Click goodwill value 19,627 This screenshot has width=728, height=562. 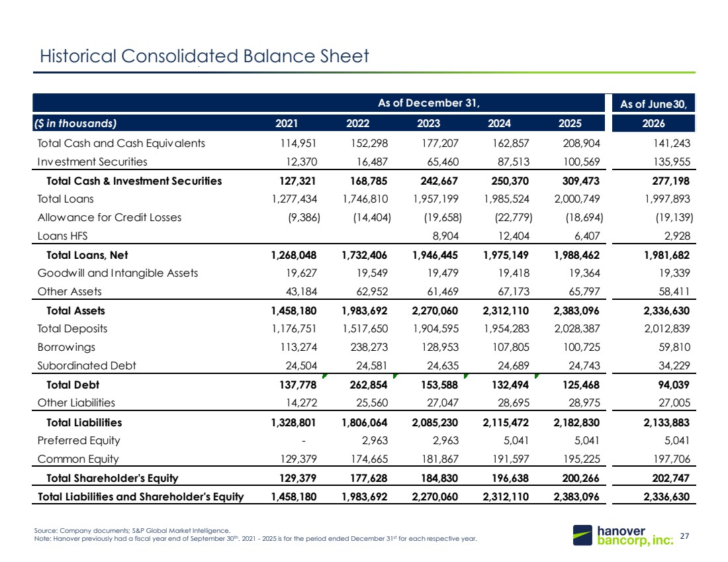point(302,273)
